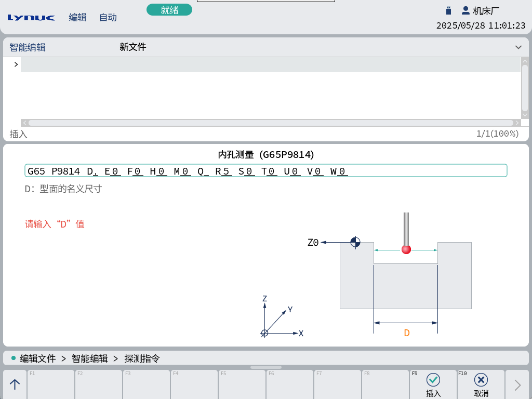Click the 新文件 file title
Screen dimensions: 532x399
click(x=132, y=47)
